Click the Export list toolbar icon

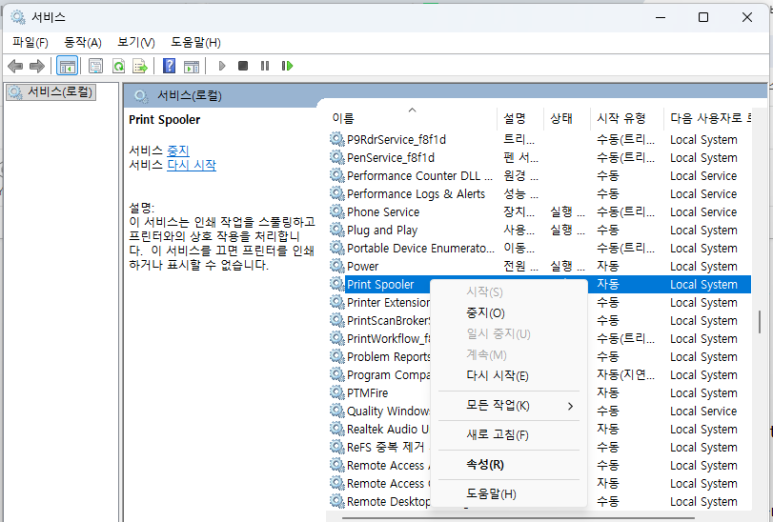coord(141,66)
